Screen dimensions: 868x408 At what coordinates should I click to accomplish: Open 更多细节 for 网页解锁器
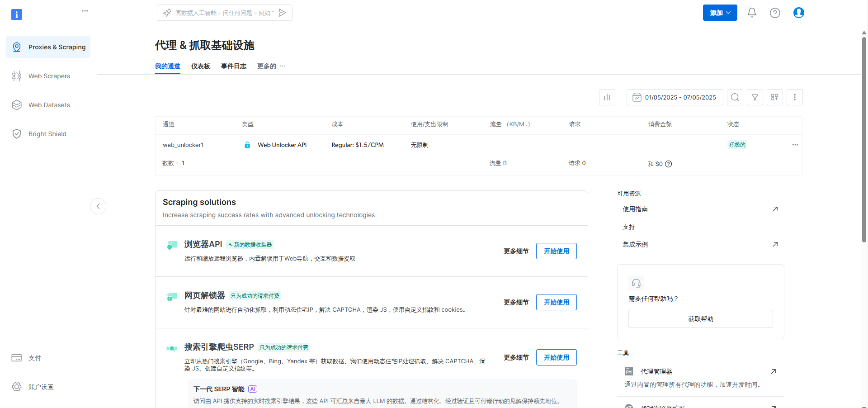[x=516, y=302]
